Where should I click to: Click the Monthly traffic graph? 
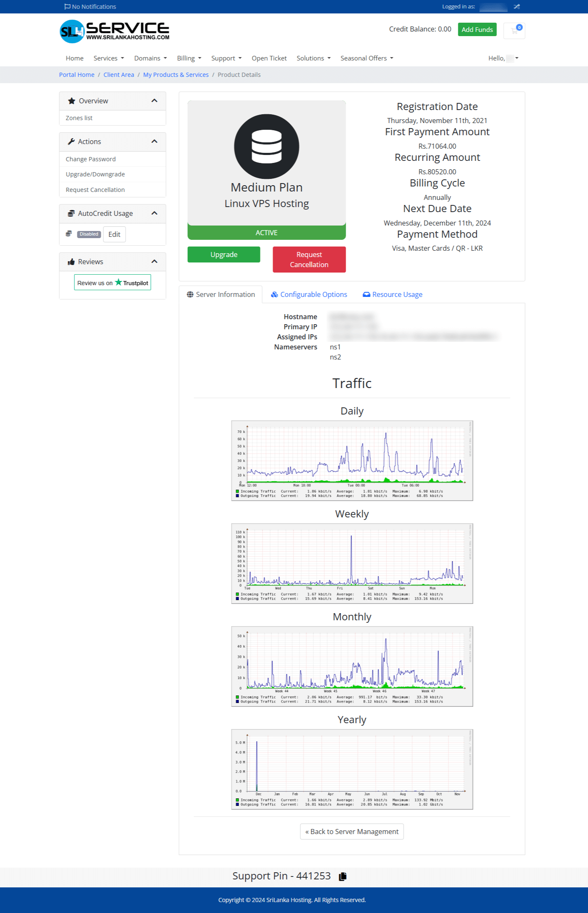coord(352,666)
